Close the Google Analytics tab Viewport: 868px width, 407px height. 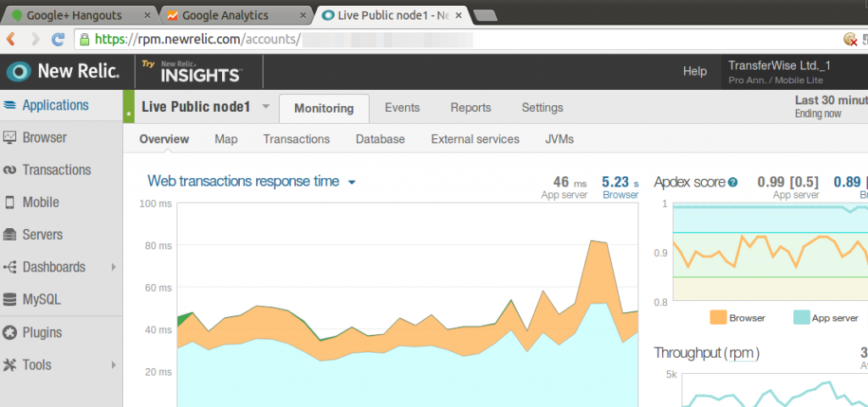pyautogui.click(x=303, y=15)
